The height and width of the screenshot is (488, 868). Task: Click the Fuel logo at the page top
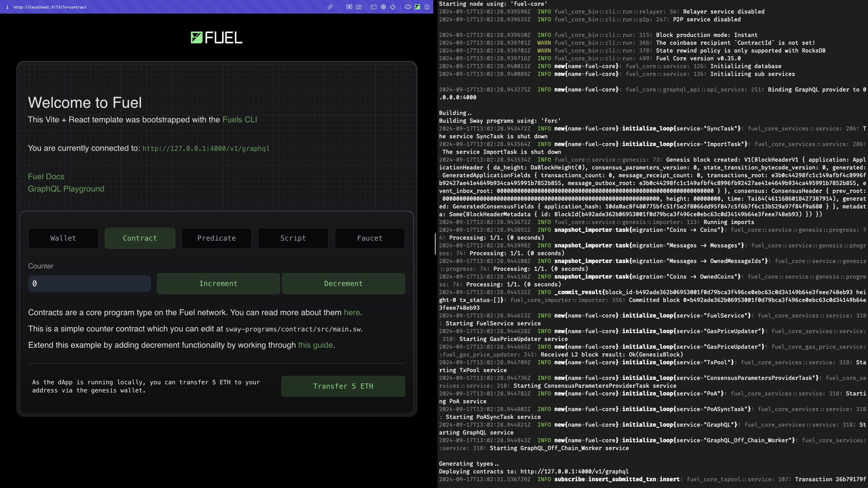point(217,38)
